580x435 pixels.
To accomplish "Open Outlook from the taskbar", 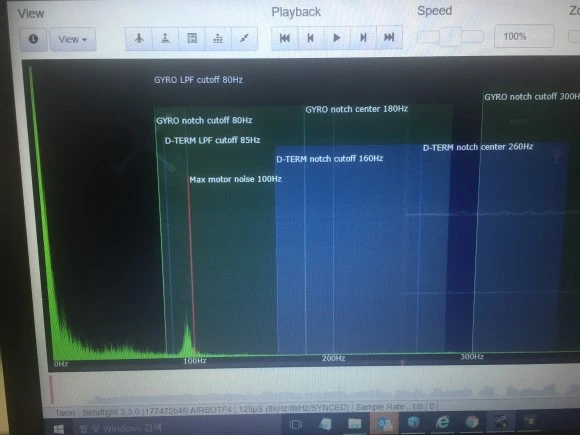I will coord(384,422).
